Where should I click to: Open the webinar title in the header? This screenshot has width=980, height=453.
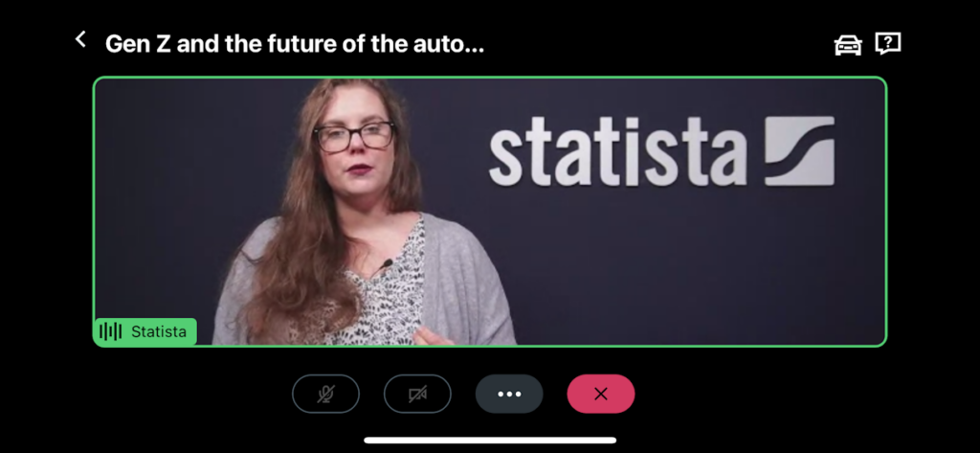pyautogui.click(x=295, y=44)
